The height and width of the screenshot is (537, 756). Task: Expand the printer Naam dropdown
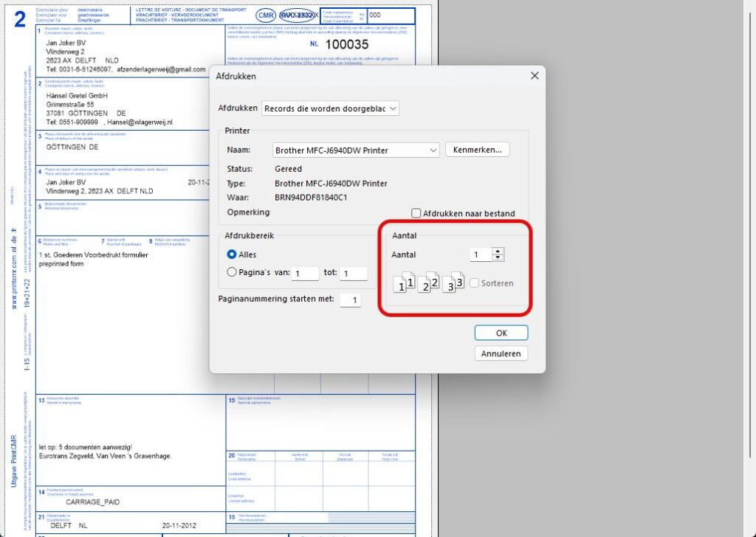356,150
